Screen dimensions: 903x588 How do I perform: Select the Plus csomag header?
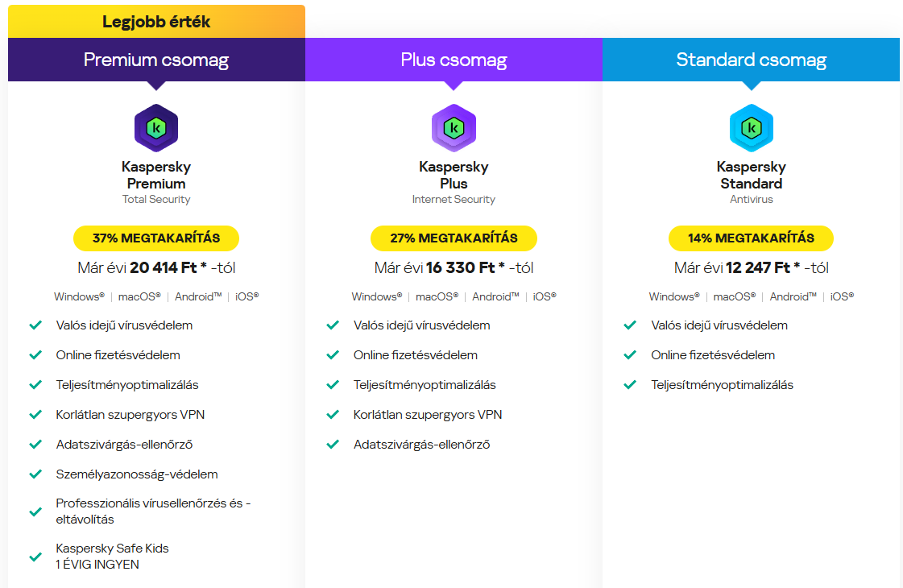[454, 60]
